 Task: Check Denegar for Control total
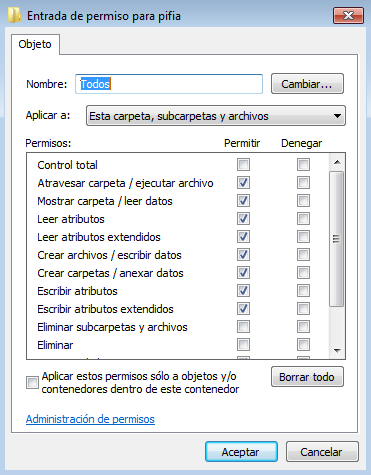[303, 165]
